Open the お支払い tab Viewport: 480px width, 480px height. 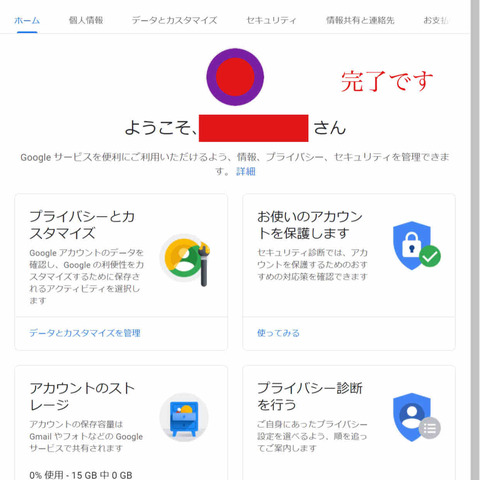tap(436, 20)
